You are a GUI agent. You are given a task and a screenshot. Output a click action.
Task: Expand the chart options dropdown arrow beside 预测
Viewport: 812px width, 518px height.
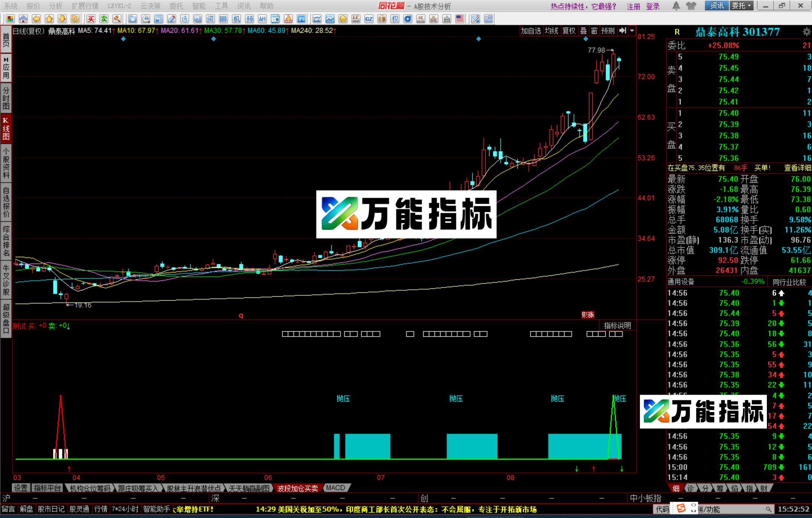pos(632,31)
